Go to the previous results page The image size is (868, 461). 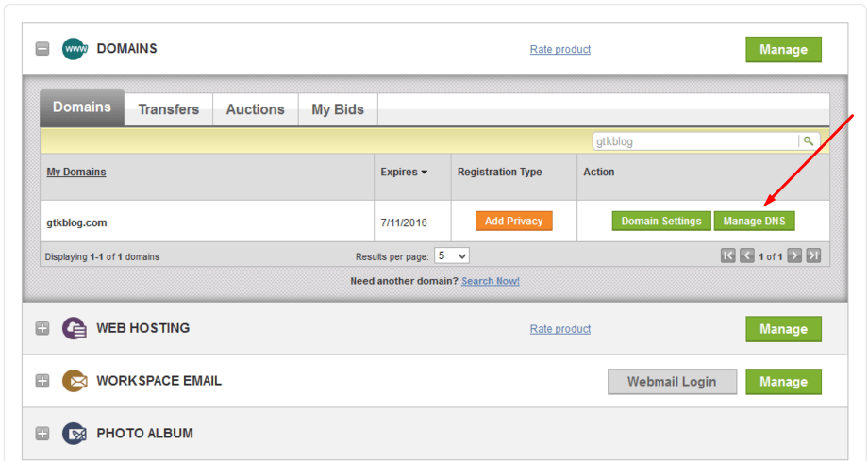click(x=747, y=255)
